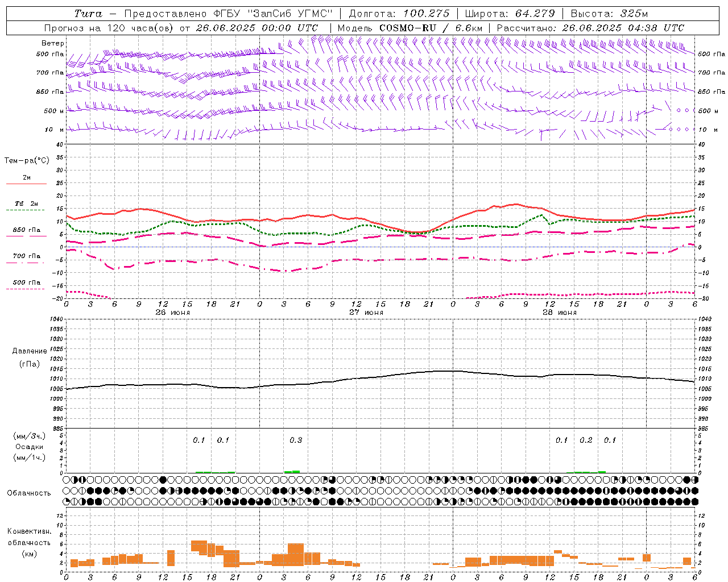The image size is (728, 582).
Task: Click the Td 2м dew point legend label
Action: (27, 203)
